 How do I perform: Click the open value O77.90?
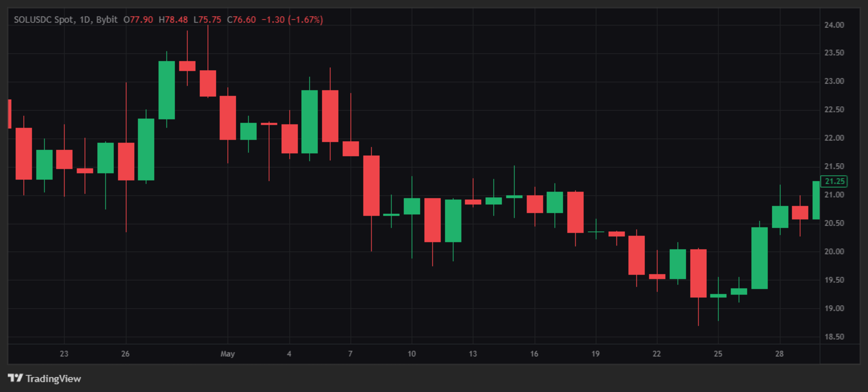(x=138, y=20)
